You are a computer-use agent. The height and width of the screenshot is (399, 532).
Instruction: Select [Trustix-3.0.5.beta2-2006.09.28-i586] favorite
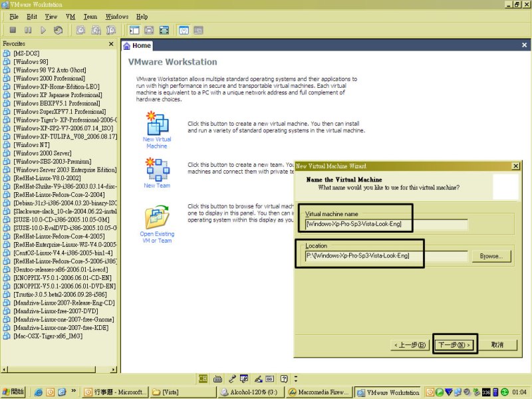60,295
